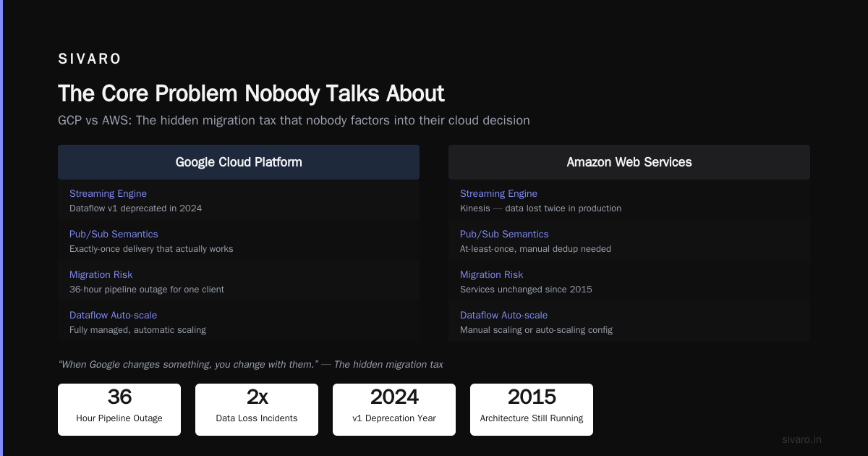The width and height of the screenshot is (868, 456).
Task: Click 'Fully managed, automatic scaling' text
Action: pos(137,330)
